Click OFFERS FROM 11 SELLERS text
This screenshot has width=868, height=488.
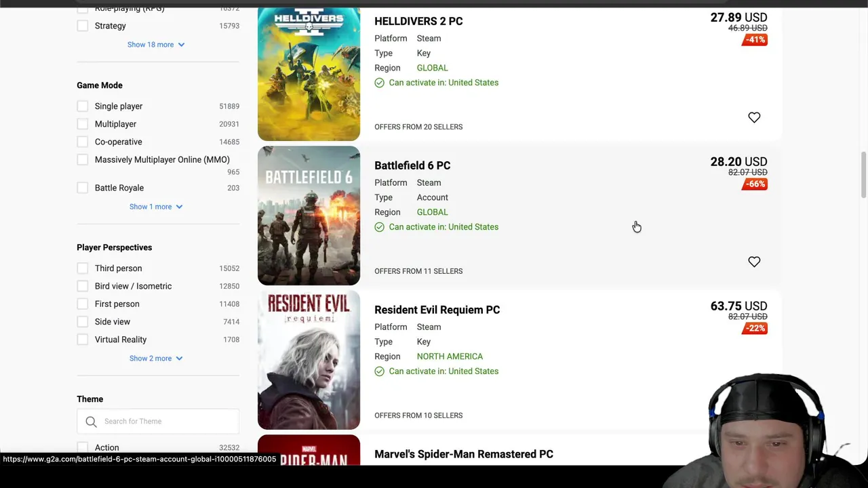[418, 271]
